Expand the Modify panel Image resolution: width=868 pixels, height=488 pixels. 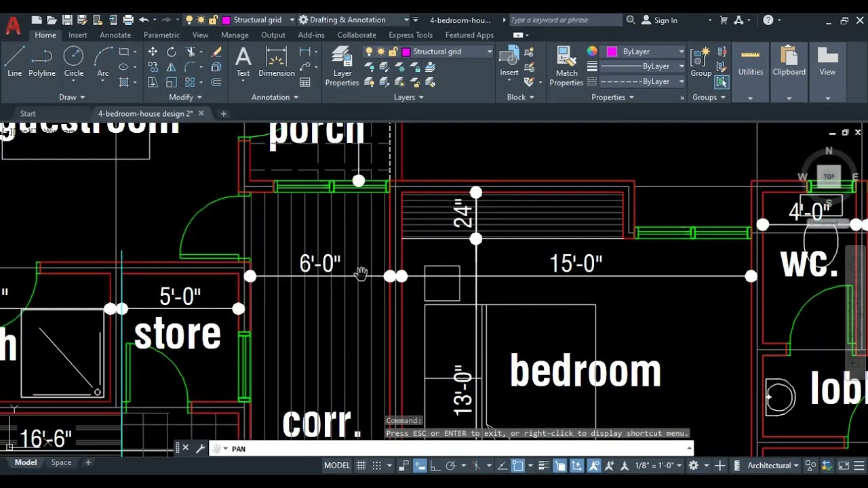click(186, 98)
